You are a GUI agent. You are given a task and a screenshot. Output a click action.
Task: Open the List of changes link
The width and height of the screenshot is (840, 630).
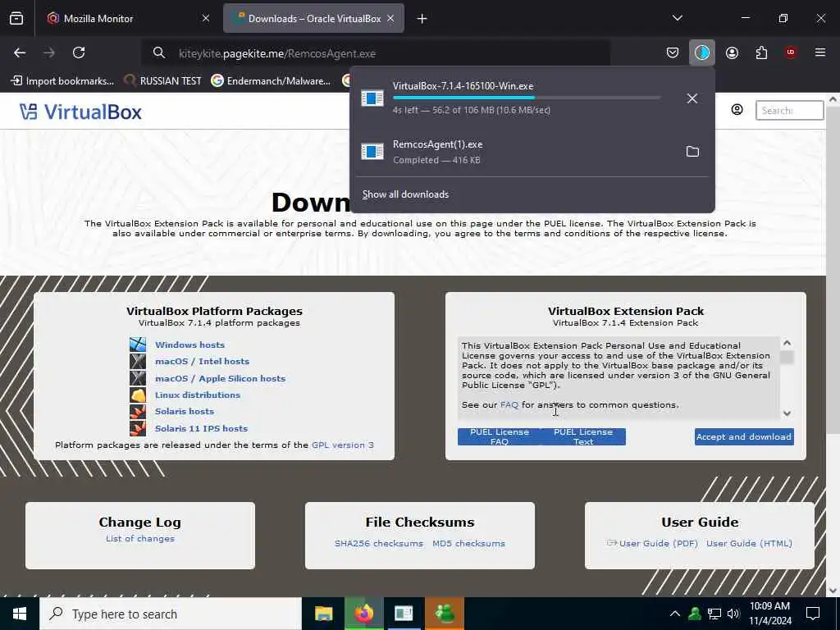pos(139,538)
